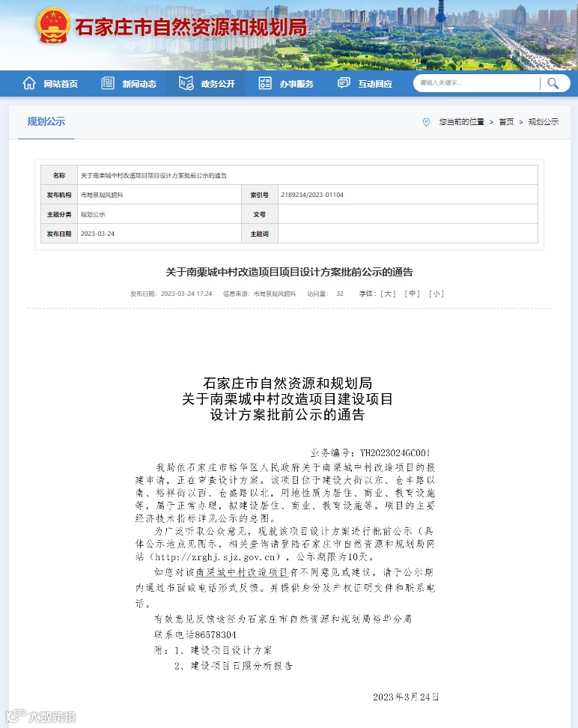
Task: Open the 办事服务 menu item
Action: coord(296,84)
